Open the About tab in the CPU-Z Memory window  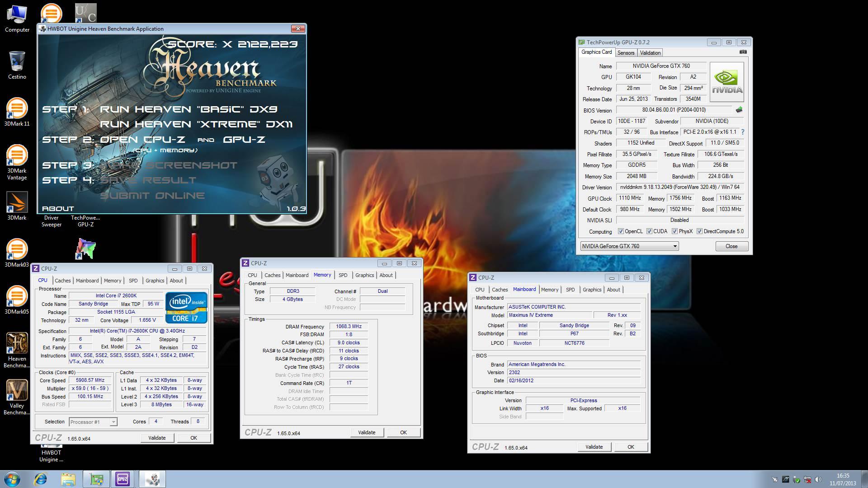tap(386, 275)
